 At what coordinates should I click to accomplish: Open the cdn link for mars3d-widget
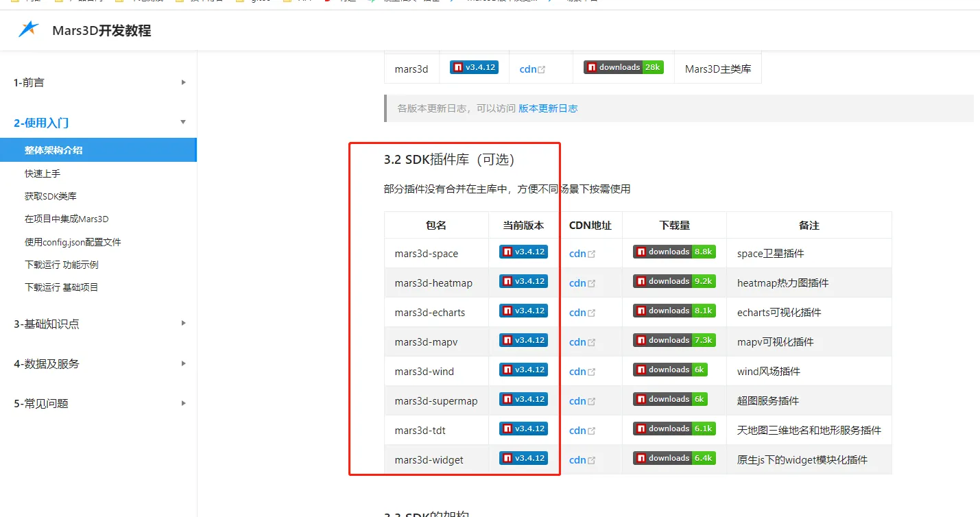click(x=582, y=460)
